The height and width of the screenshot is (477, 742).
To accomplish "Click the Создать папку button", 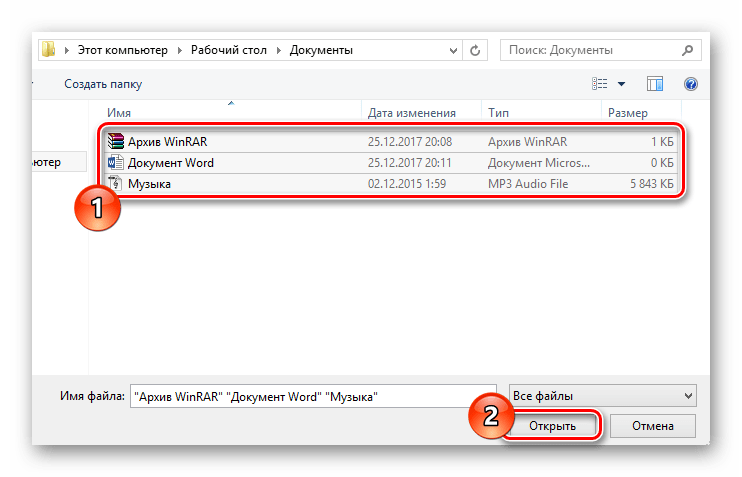I will (103, 84).
